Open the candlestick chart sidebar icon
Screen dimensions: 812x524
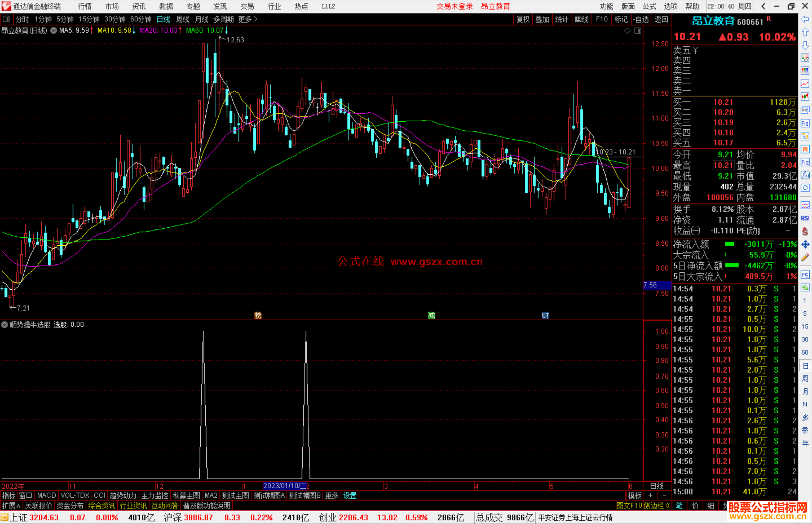(x=805, y=97)
